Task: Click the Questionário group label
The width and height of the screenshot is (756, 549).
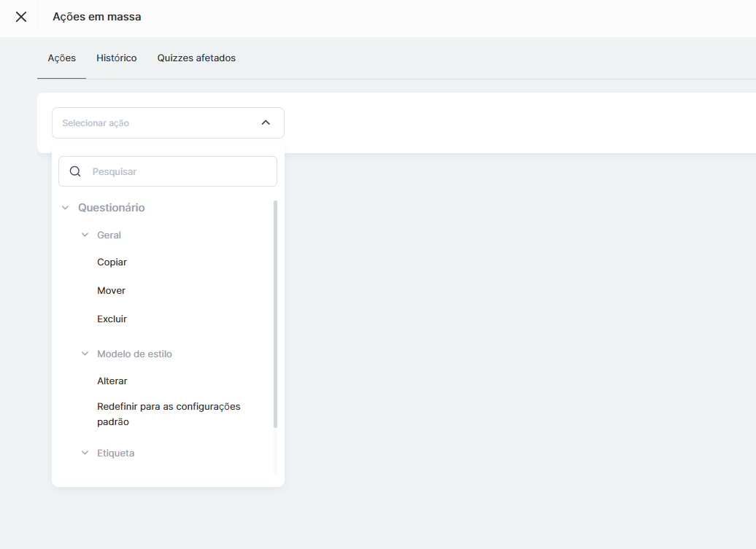Action: click(112, 208)
